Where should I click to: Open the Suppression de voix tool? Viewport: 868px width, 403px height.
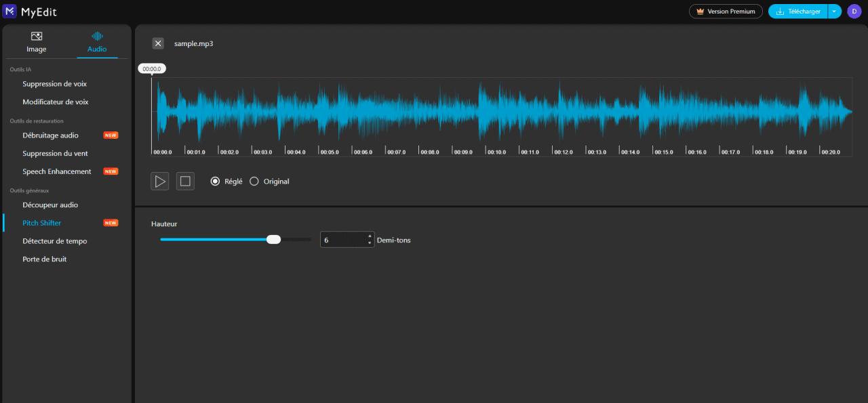[x=54, y=83]
